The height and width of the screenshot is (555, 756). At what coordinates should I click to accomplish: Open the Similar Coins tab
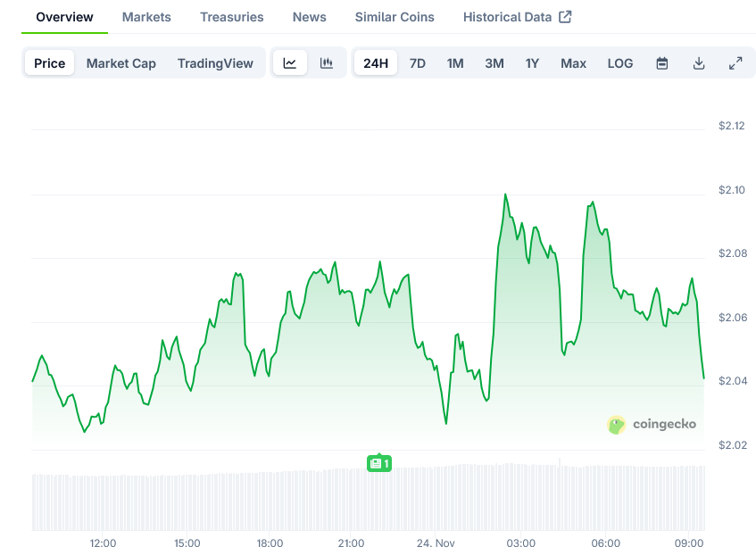[395, 16]
